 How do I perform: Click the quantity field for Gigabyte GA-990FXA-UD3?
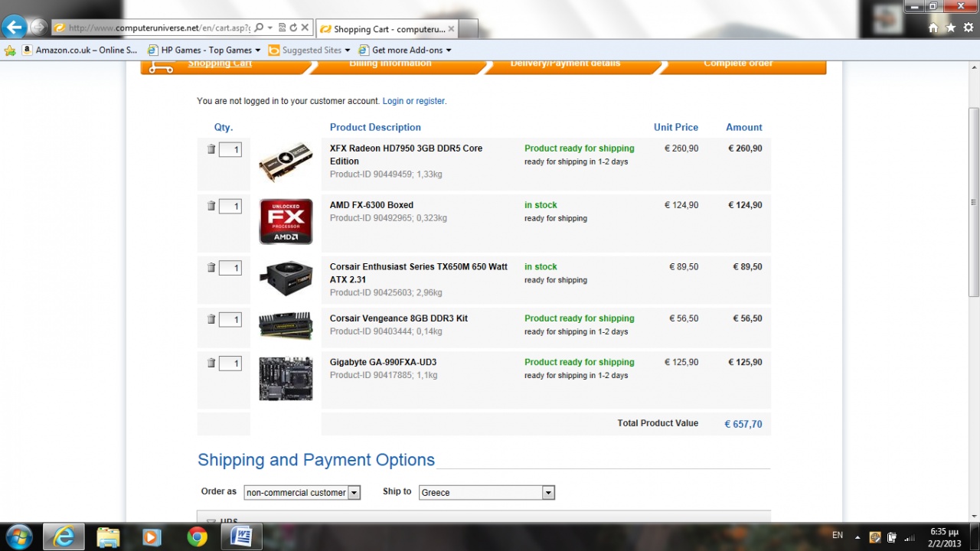[230, 363]
